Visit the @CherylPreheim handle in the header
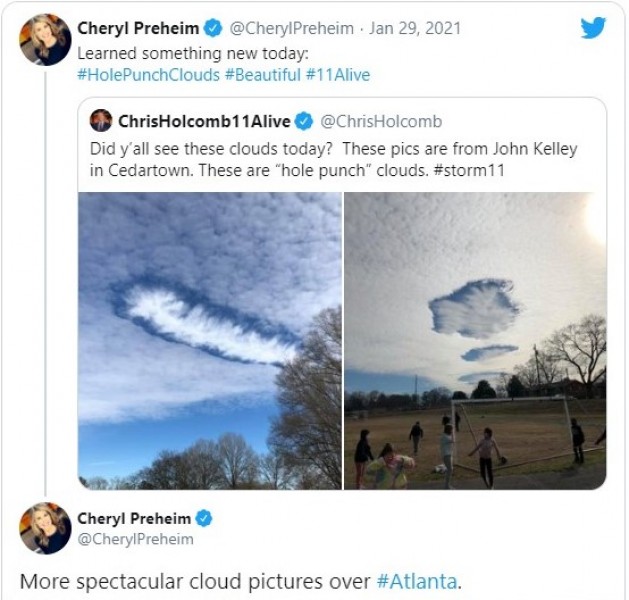Screen dimensions: 629x600 tap(292, 28)
